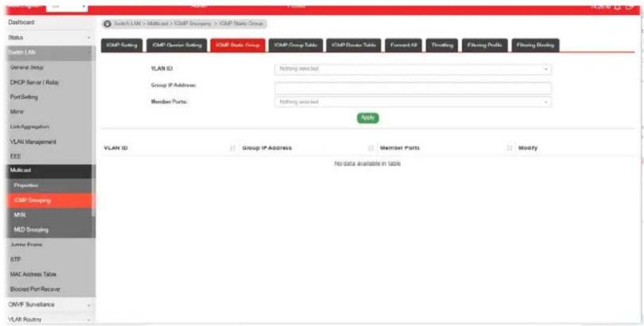644x326 pixels.
Task: Open the dropdown in top red bar
Action: (67, 7)
